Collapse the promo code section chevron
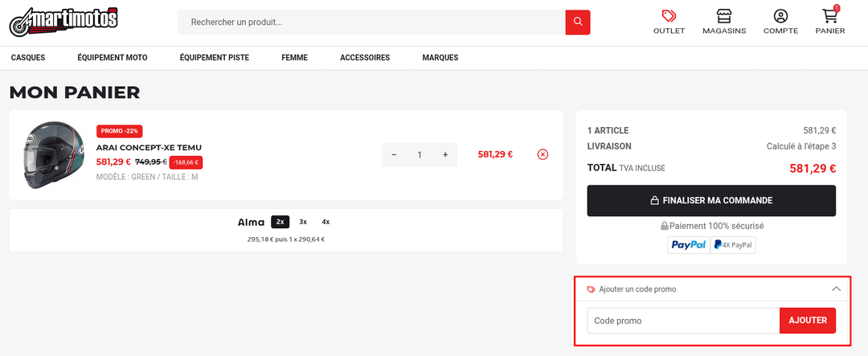The width and height of the screenshot is (868, 356). (x=837, y=289)
